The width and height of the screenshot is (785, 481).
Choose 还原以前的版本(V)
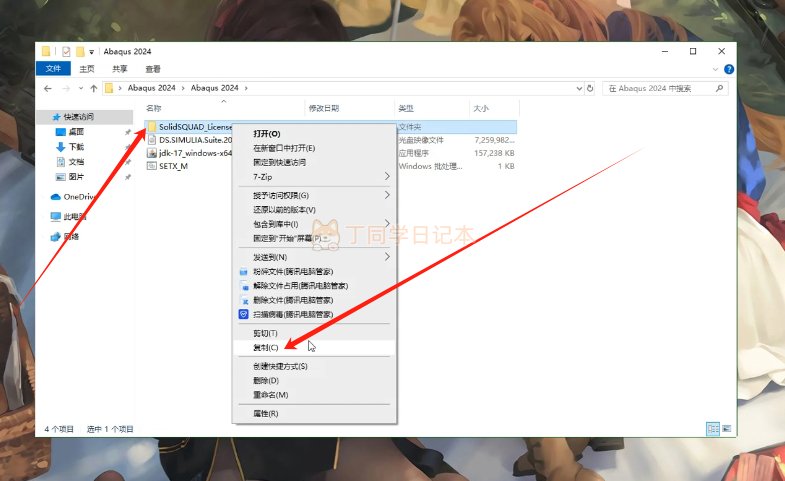tap(314, 210)
